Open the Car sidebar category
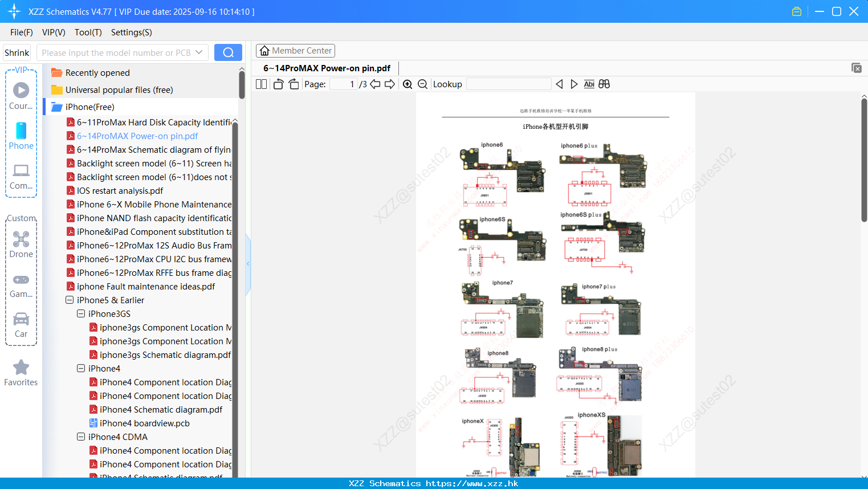The width and height of the screenshot is (868, 489). pyautogui.click(x=21, y=324)
